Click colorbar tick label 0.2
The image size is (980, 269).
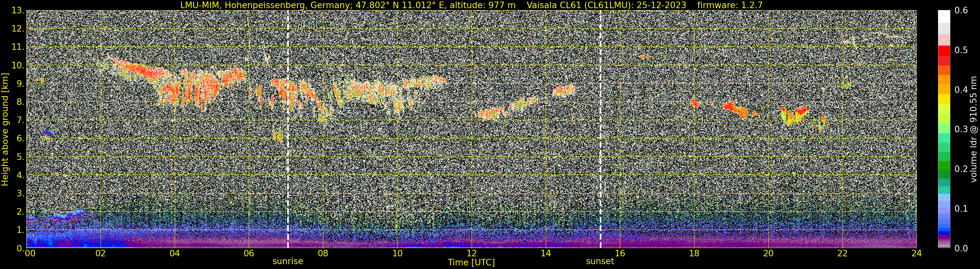coord(961,169)
